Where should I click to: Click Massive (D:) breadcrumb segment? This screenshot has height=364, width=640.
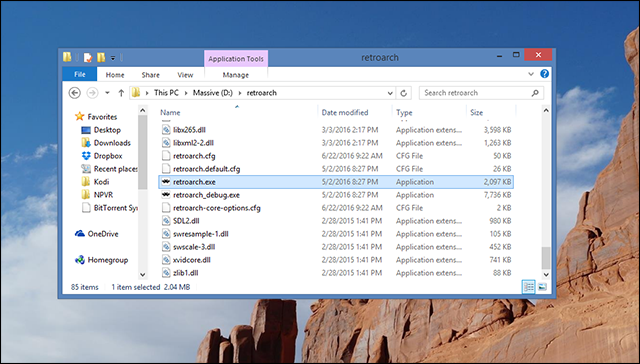[x=213, y=93]
